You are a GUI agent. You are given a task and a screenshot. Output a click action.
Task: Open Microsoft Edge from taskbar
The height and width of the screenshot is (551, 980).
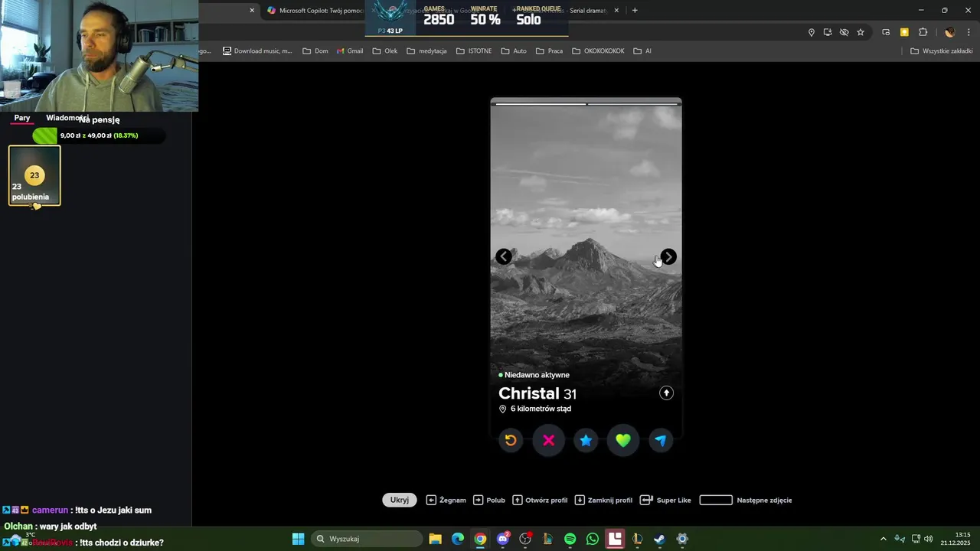tap(458, 539)
